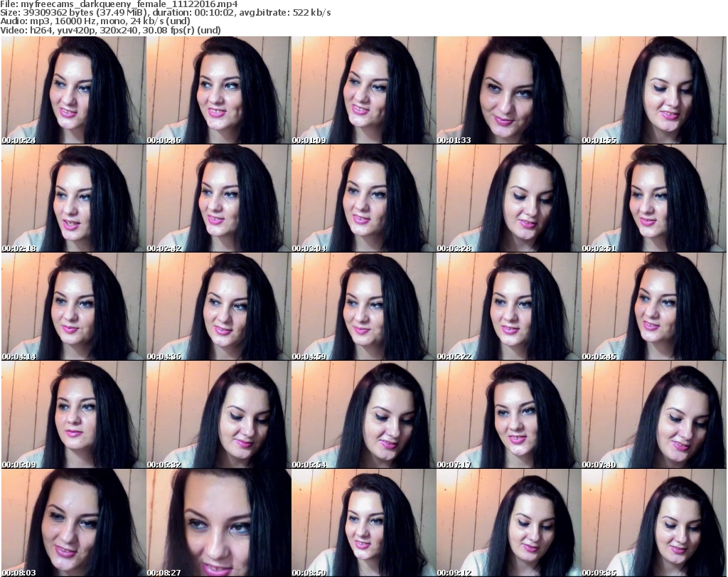Open the frame at timestamp 00:00:46
This screenshot has height=577, width=728.
point(218,90)
